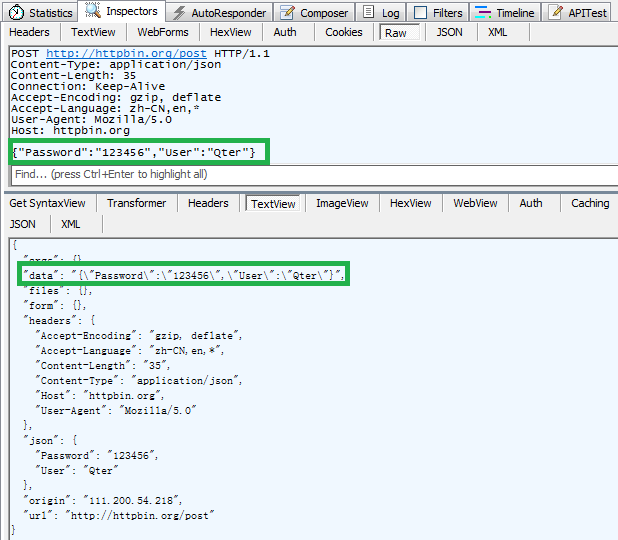
Task: Open the request XML tab
Action: point(497,32)
